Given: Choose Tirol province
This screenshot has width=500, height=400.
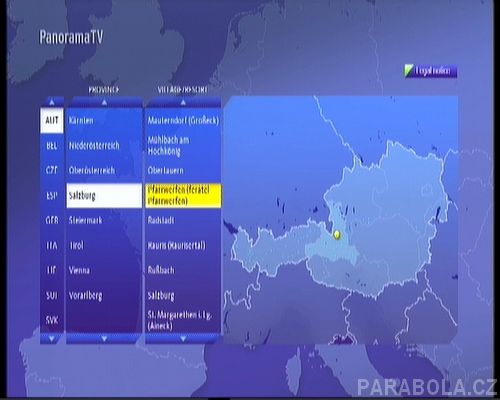Looking at the screenshot, I should (104, 245).
